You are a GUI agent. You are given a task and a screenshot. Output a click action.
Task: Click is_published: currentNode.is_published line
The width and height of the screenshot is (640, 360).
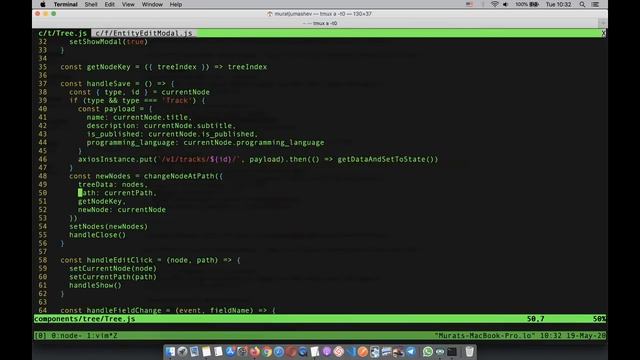[x=172, y=134]
